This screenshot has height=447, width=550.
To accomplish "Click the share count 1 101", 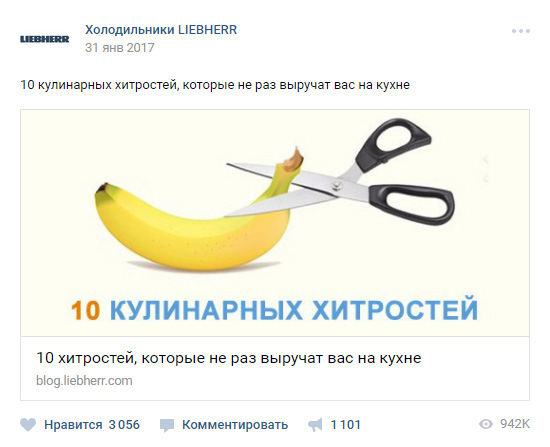I will pyautogui.click(x=346, y=425).
